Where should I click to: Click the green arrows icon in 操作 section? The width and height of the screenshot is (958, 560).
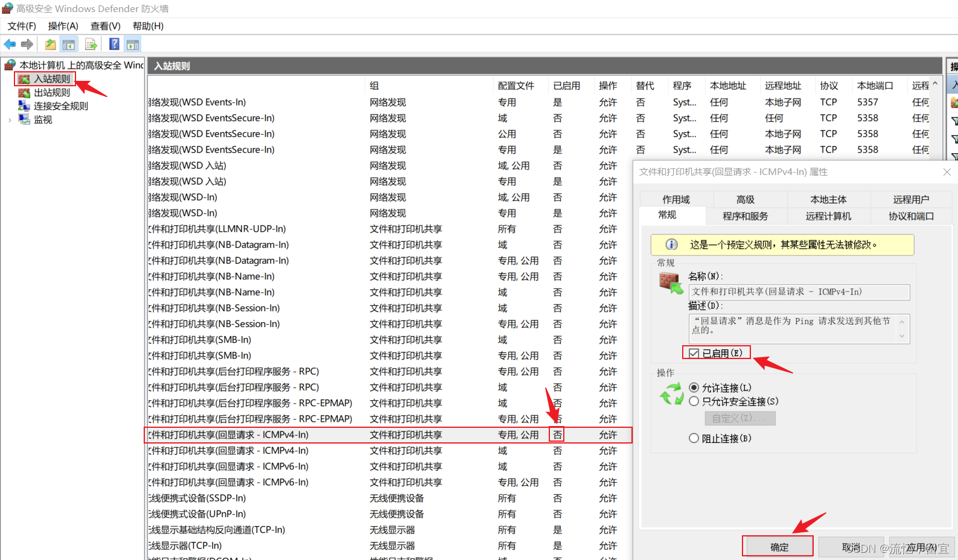click(671, 394)
